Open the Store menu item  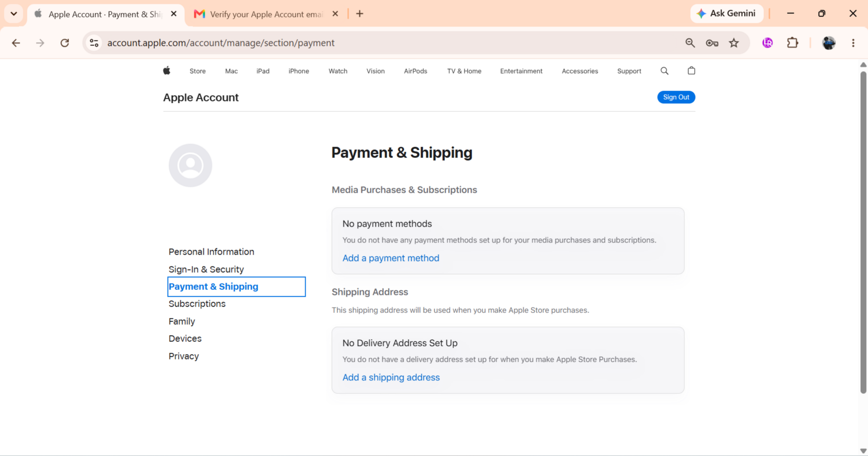click(x=198, y=71)
